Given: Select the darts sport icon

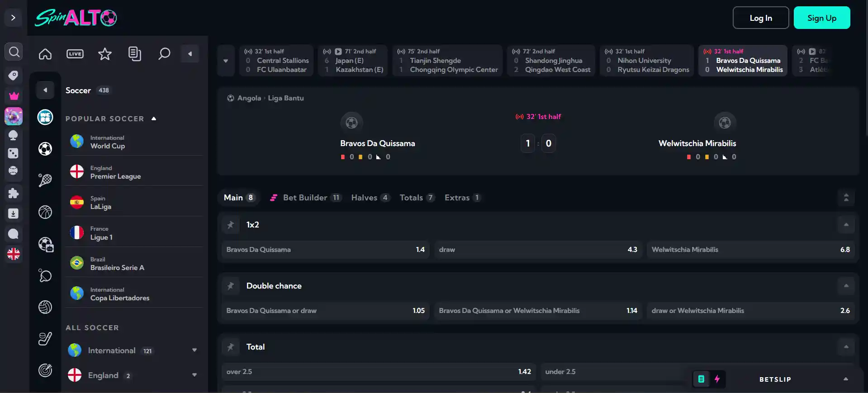Looking at the screenshot, I should [45, 370].
